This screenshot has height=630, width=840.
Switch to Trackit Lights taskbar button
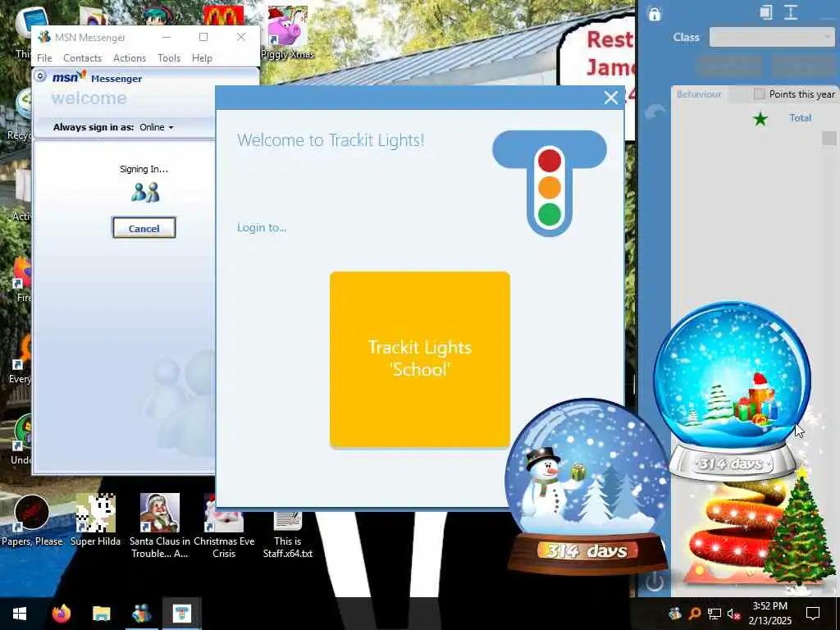pyautogui.click(x=182, y=614)
